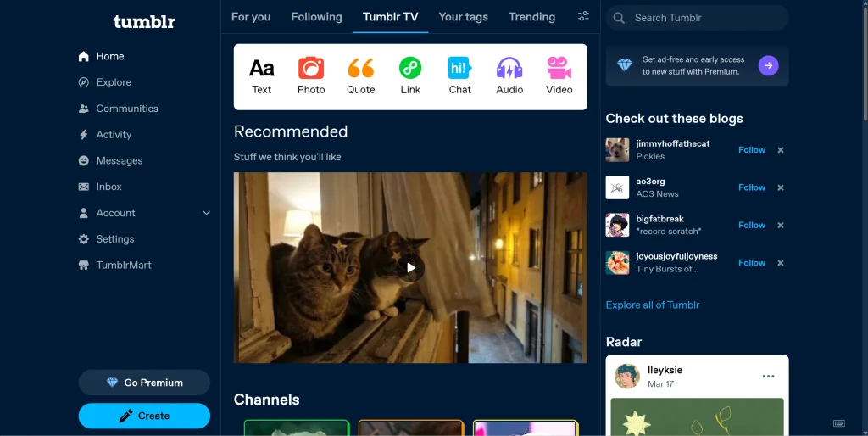Image resolution: width=868 pixels, height=436 pixels.
Task: Create a new Video post
Action: pos(559,75)
